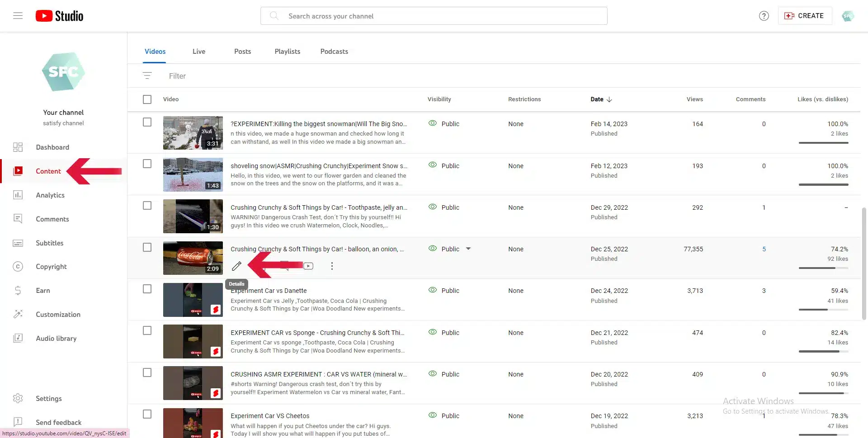Open channel Settings in sidebar
The height and width of the screenshot is (438, 868).
coord(48,399)
